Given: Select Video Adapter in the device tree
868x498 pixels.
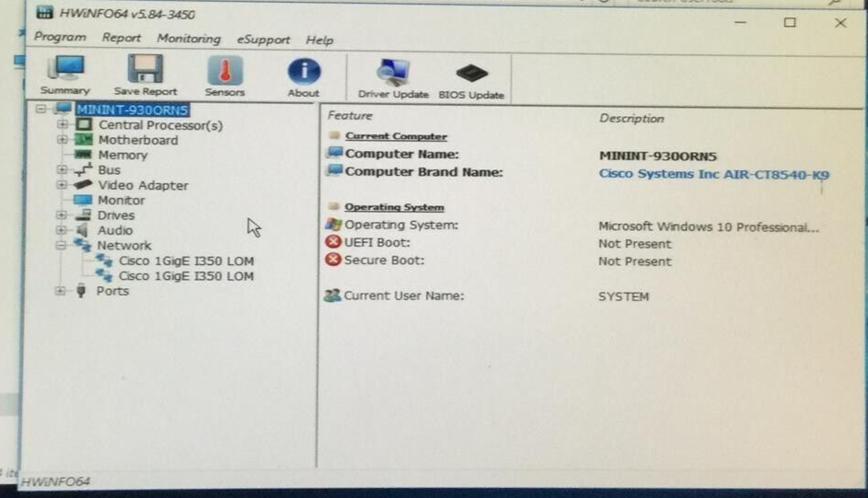Looking at the screenshot, I should pos(143,185).
